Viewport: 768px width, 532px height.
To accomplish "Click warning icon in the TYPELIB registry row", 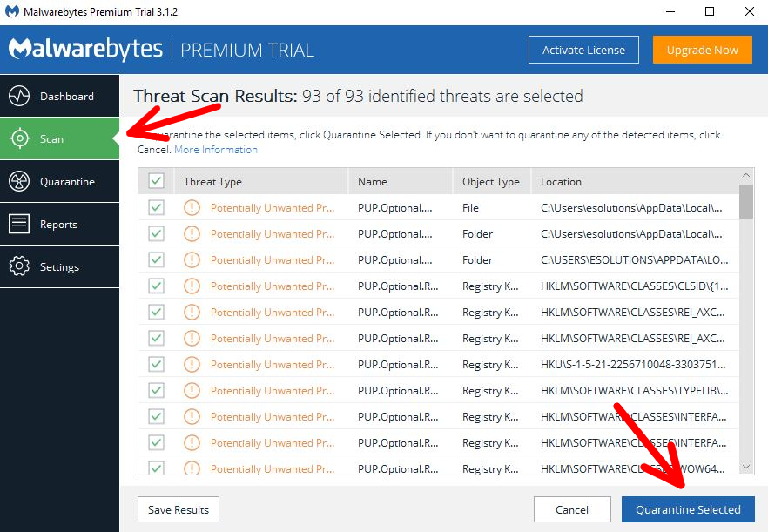I will click(x=192, y=390).
